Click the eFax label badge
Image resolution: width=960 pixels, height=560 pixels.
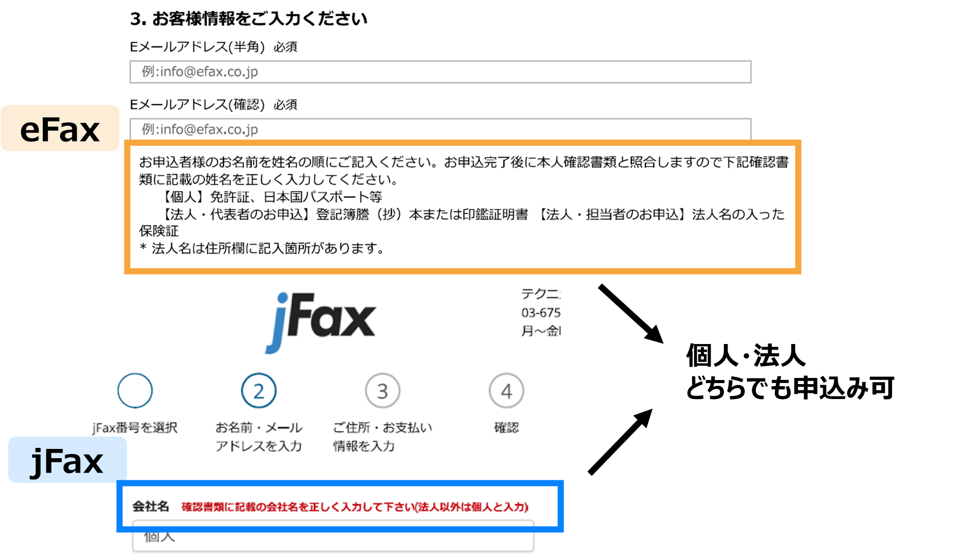[x=59, y=129]
